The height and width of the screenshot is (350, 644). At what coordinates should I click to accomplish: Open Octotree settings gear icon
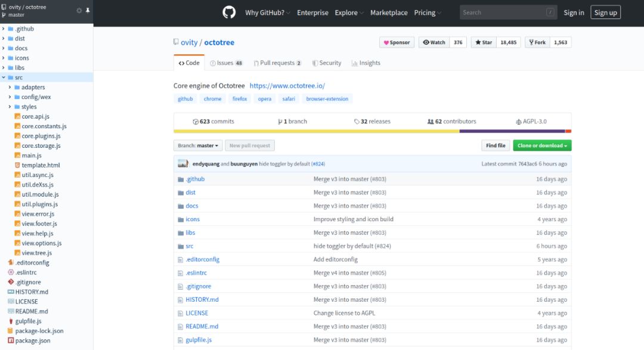tap(79, 11)
